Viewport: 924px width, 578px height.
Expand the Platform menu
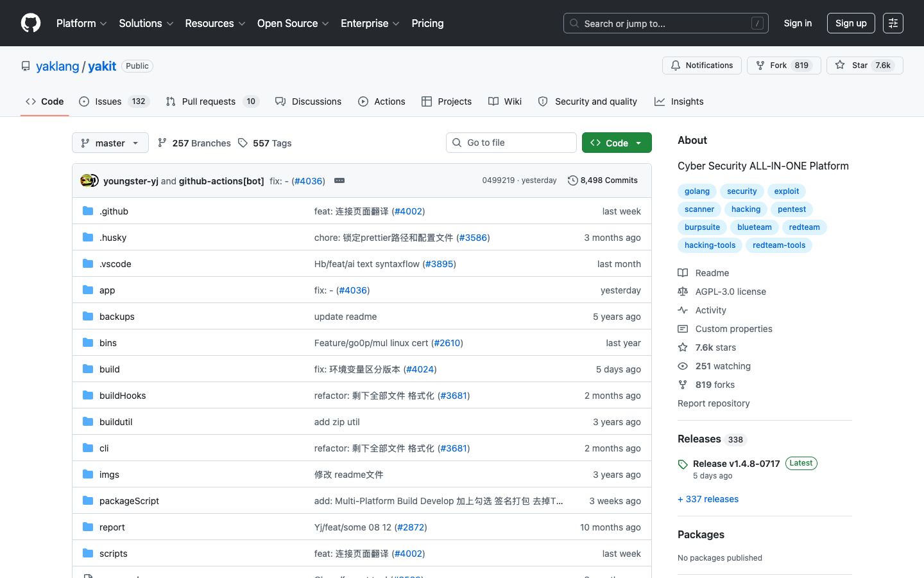click(x=81, y=23)
